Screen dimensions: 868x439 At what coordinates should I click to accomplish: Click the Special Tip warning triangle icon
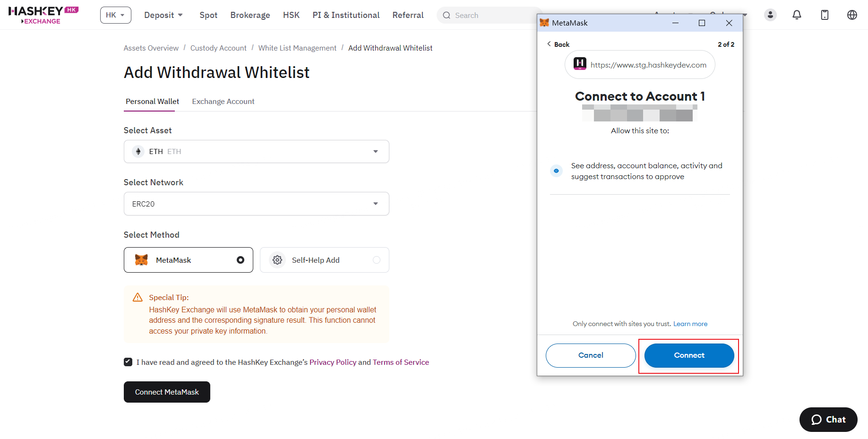[x=138, y=297]
